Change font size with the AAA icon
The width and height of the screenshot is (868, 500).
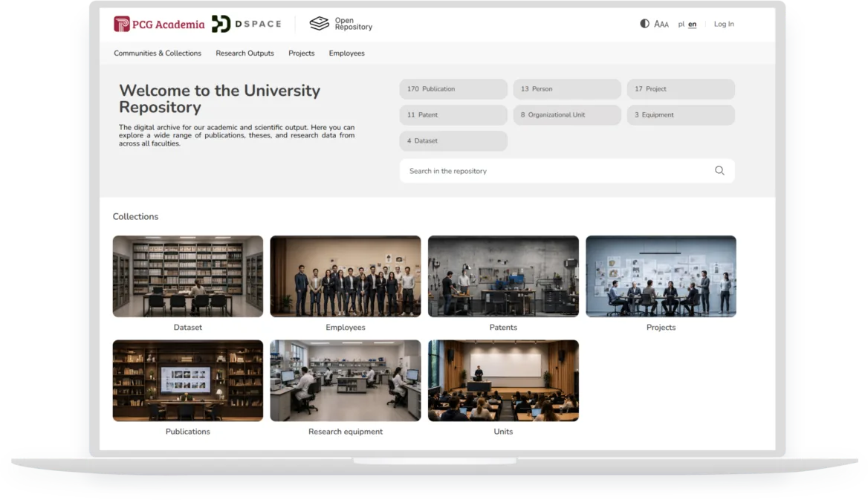pos(661,24)
